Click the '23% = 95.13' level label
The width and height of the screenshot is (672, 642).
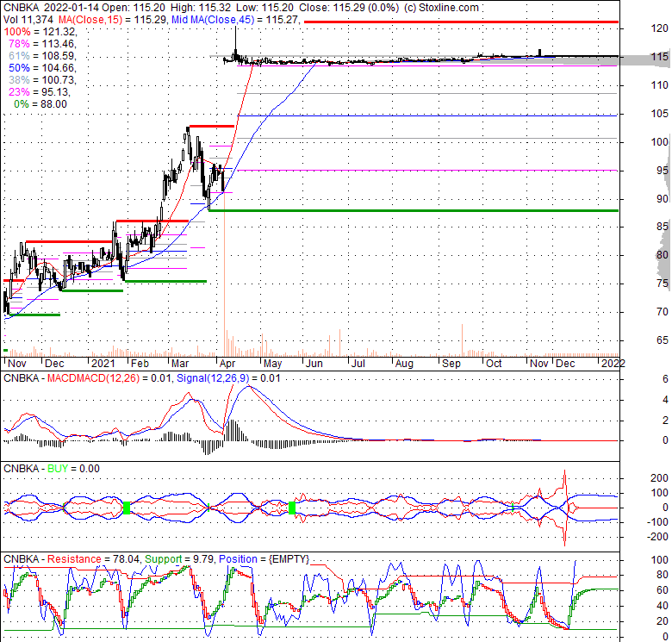tap(40, 91)
